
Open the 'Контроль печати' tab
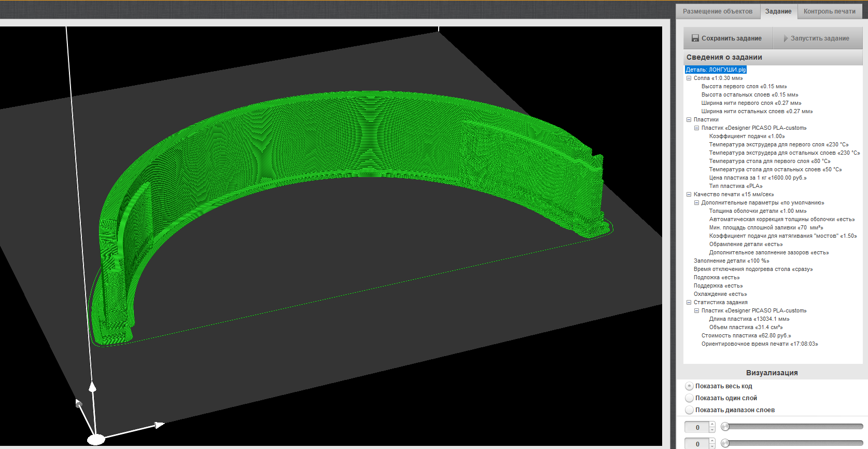click(x=830, y=11)
